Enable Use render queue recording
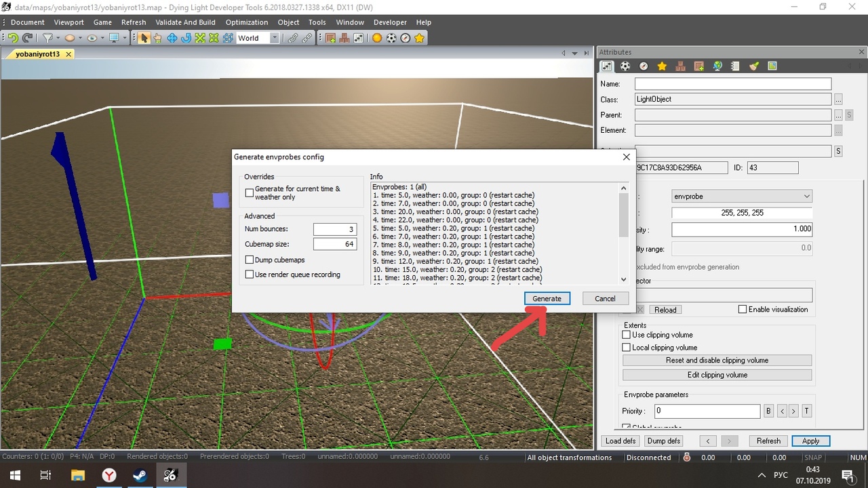Viewport: 868px width, 488px height. coord(249,274)
